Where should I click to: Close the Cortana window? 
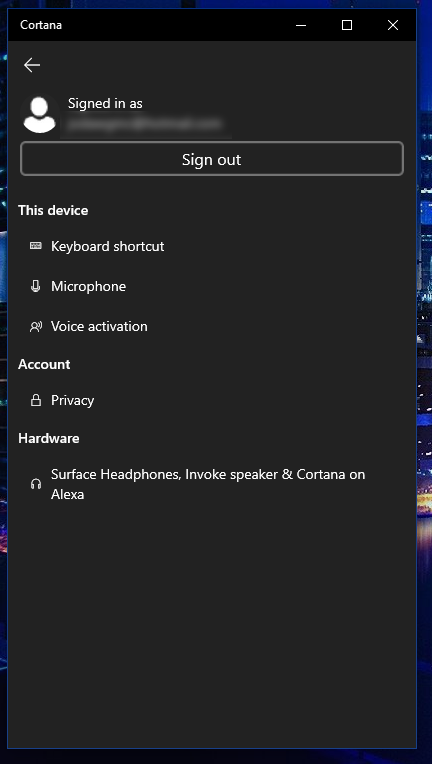tap(393, 25)
